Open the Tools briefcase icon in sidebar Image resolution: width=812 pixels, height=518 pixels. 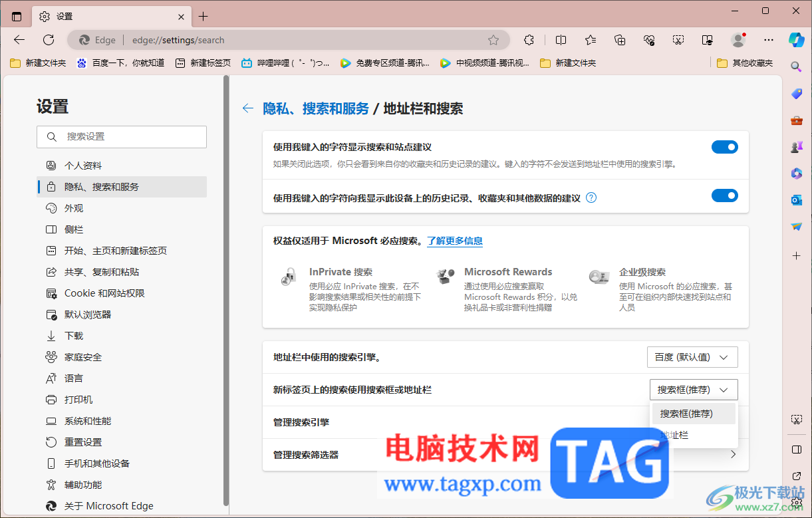click(797, 120)
